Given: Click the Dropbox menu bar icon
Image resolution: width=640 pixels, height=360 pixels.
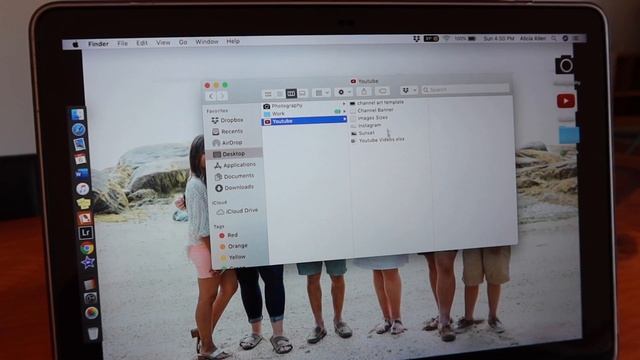Looking at the screenshot, I should [416, 38].
